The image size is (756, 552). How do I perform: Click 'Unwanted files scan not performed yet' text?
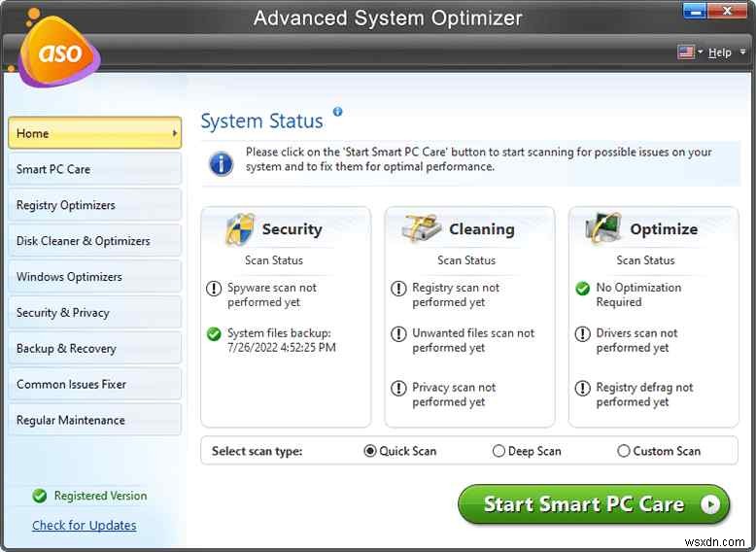point(473,340)
